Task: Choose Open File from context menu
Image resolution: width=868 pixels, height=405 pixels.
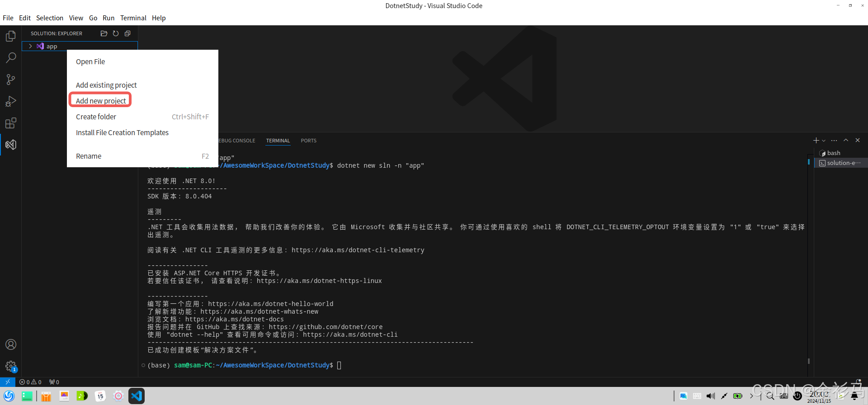Action: click(142, 61)
